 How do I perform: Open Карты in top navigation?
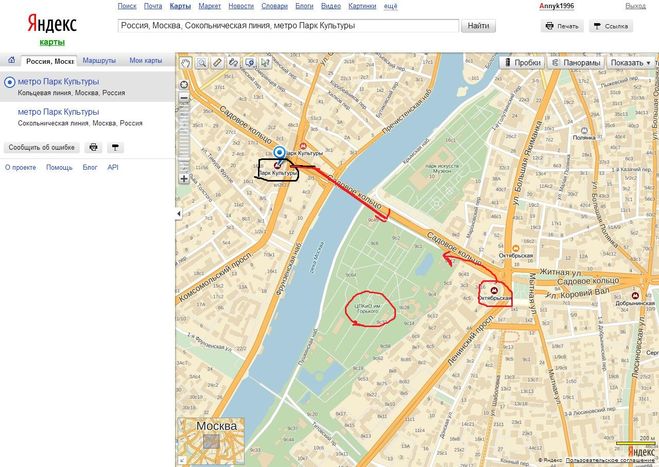pos(180,6)
